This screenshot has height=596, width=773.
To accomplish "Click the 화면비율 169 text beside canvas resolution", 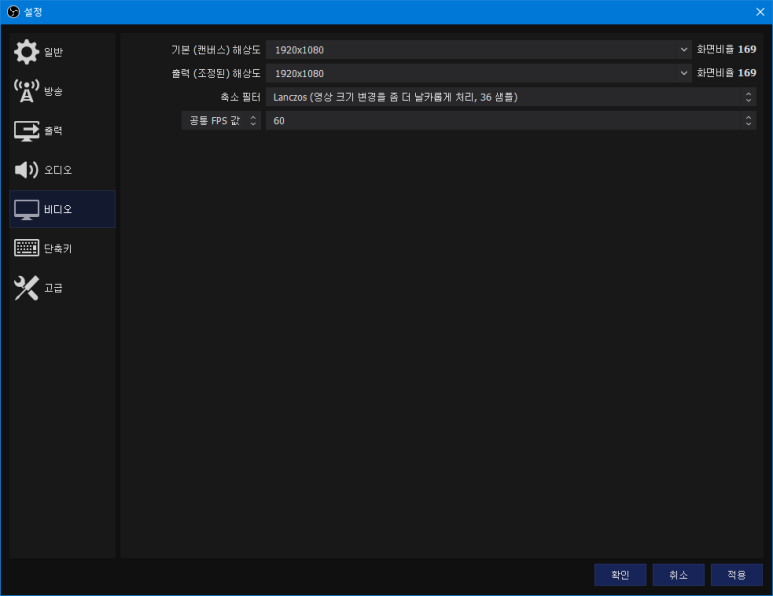I will 726,49.
